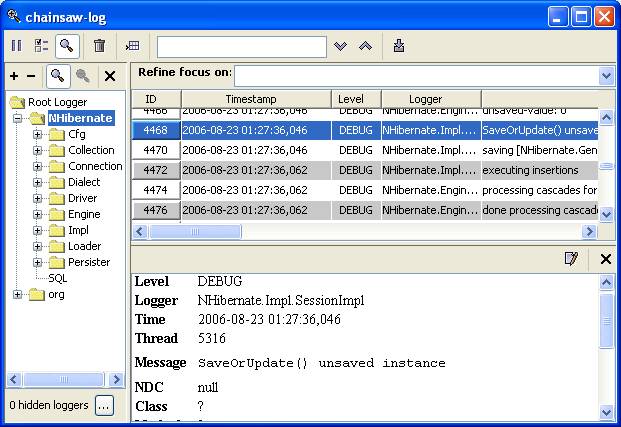The width and height of the screenshot is (621, 427).
Task: Expand the Connection tree node
Action: [38, 166]
